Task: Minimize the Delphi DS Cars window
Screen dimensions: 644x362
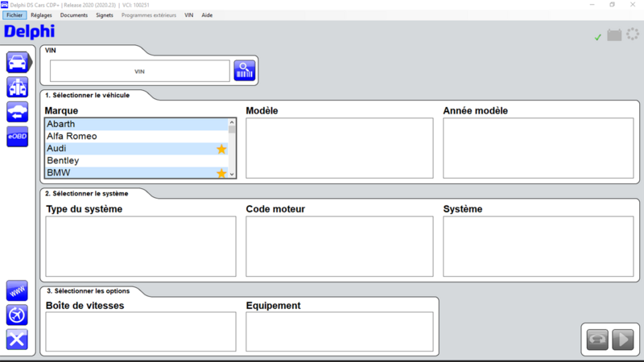Action: [592, 5]
